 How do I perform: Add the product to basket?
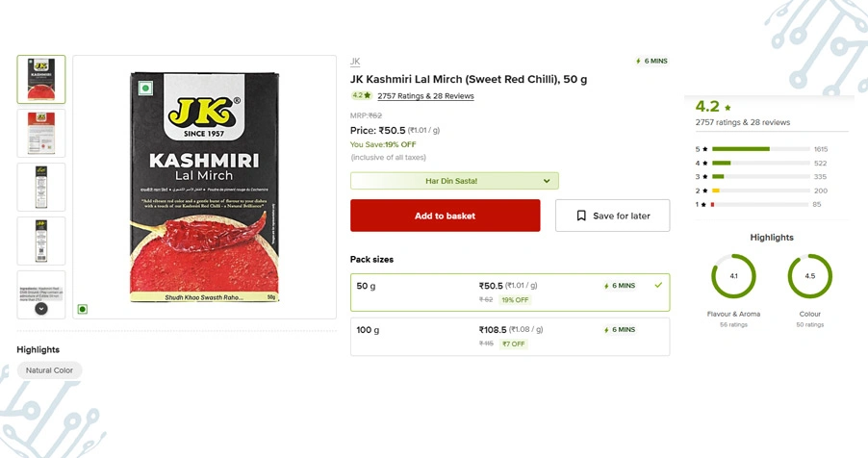(445, 216)
